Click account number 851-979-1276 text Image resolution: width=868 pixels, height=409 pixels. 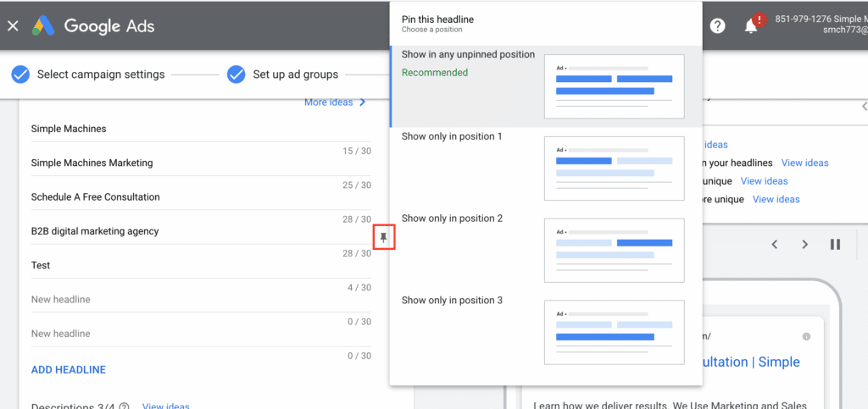tap(804, 19)
